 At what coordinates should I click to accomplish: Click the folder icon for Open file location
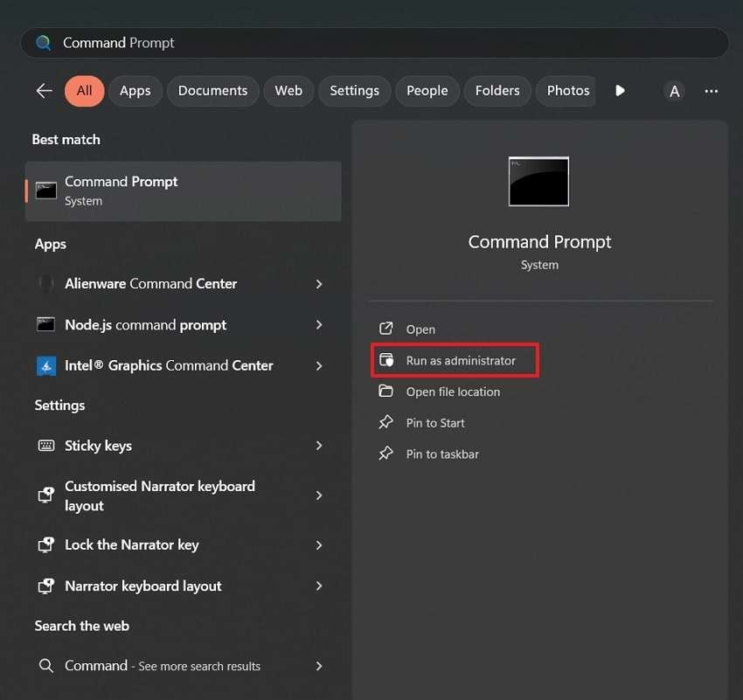(385, 392)
